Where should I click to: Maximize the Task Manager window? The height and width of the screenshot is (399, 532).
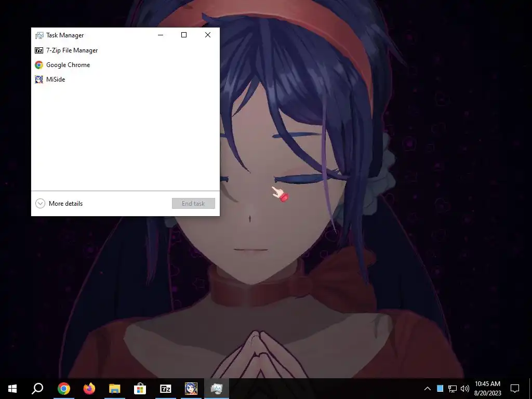[184, 35]
